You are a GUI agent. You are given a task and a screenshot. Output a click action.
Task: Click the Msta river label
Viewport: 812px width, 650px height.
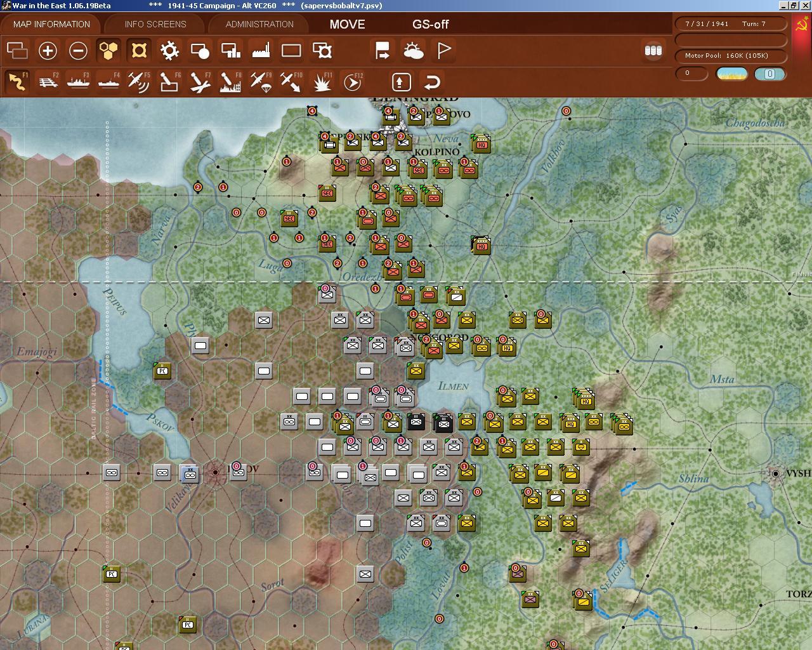pyautogui.click(x=722, y=379)
